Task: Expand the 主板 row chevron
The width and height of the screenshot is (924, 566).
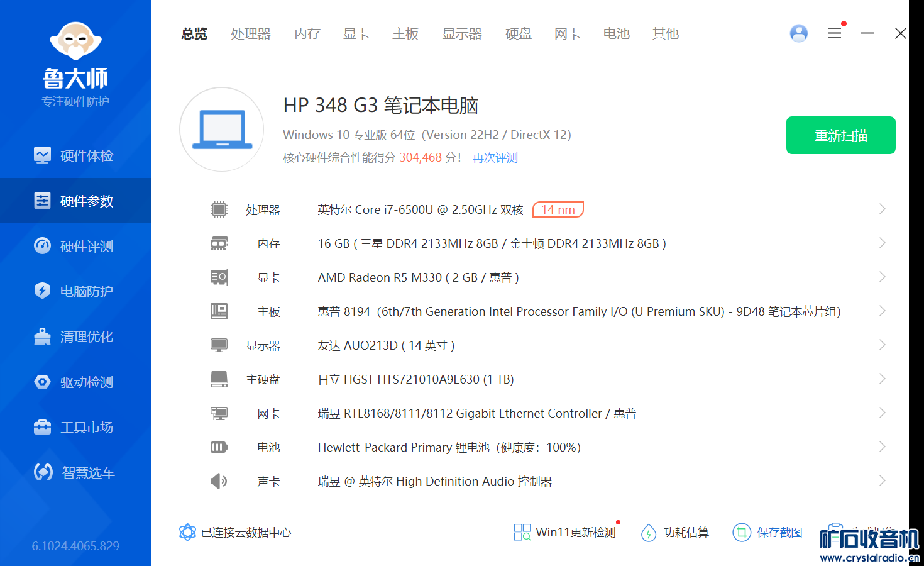Action: coord(883,311)
